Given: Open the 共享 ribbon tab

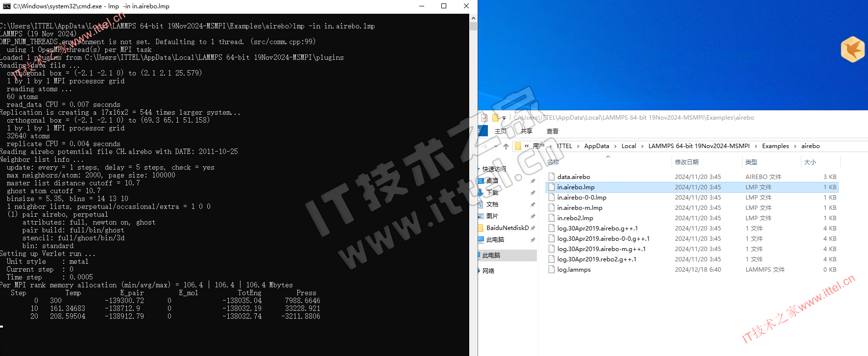Looking at the screenshot, I should [x=527, y=131].
